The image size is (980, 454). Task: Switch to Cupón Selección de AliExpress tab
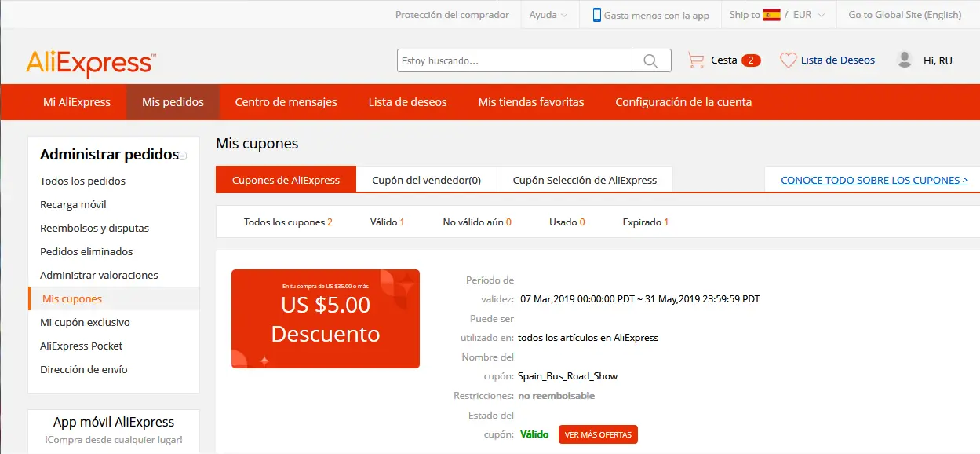[x=585, y=180]
